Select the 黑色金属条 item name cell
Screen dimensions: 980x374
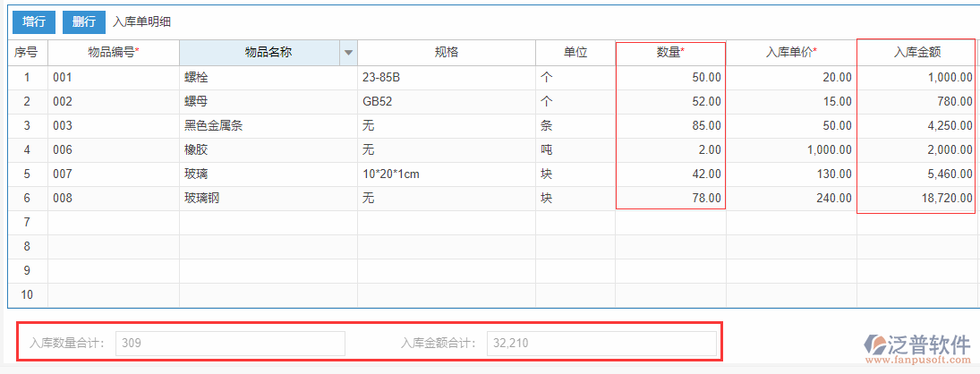pos(268,126)
